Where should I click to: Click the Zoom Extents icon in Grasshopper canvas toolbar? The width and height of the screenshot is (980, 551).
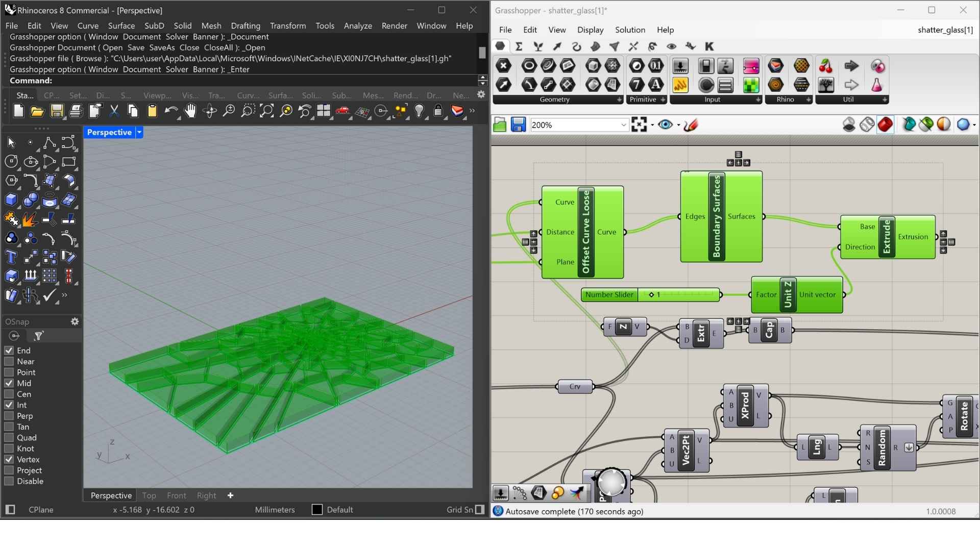(x=639, y=124)
